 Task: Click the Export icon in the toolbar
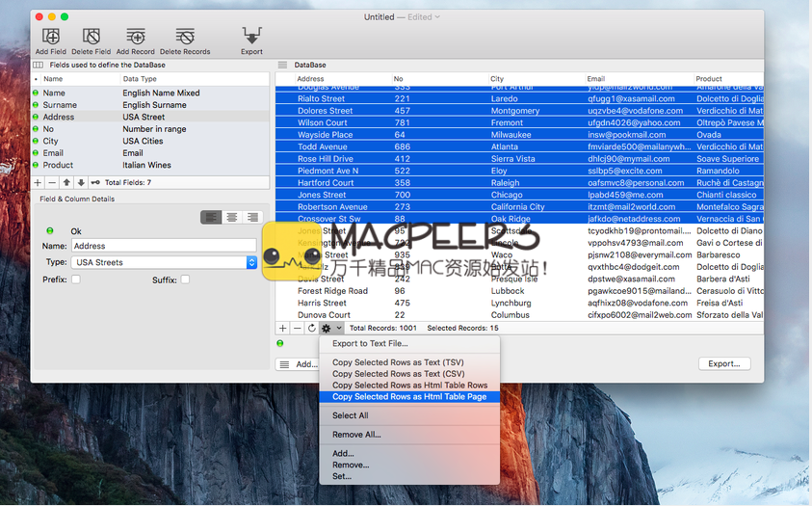point(251,38)
